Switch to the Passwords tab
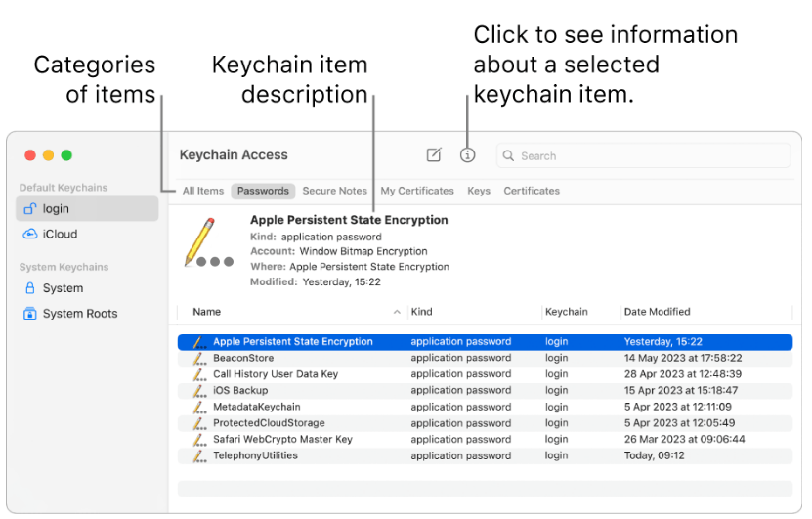812x519 pixels. pos(263,191)
